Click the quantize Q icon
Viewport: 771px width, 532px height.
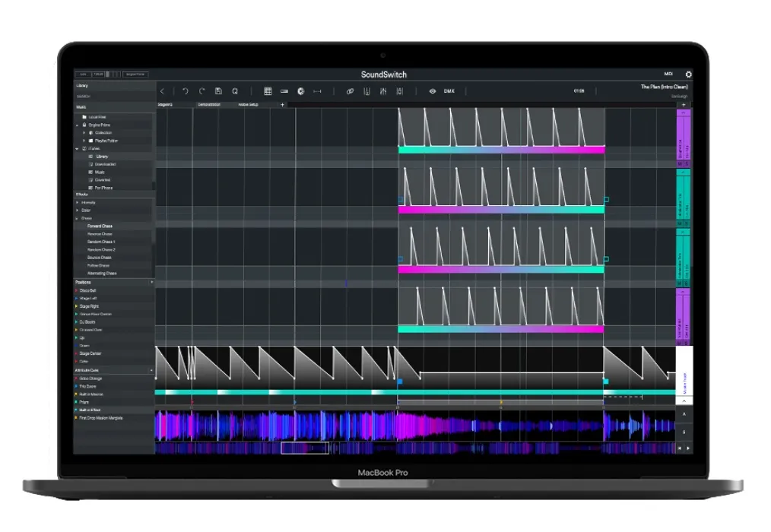(x=235, y=91)
